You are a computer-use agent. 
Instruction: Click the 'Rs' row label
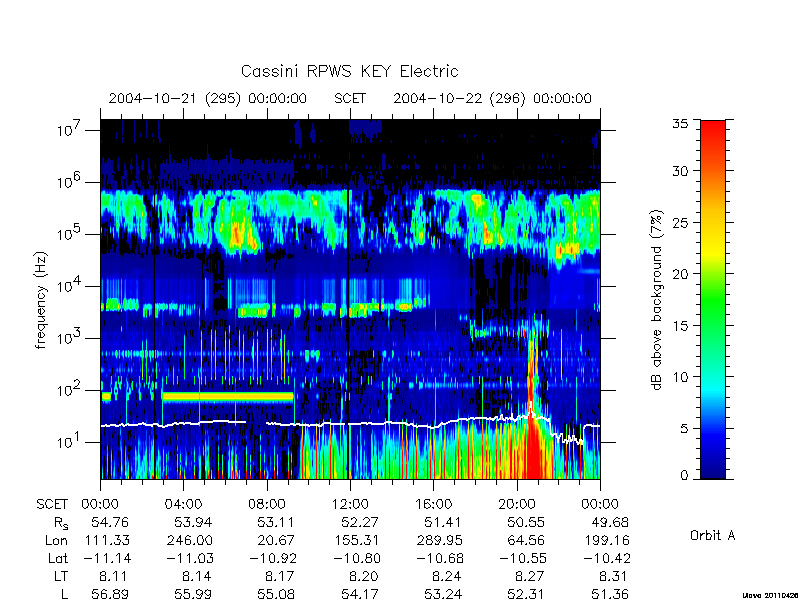tap(61, 523)
